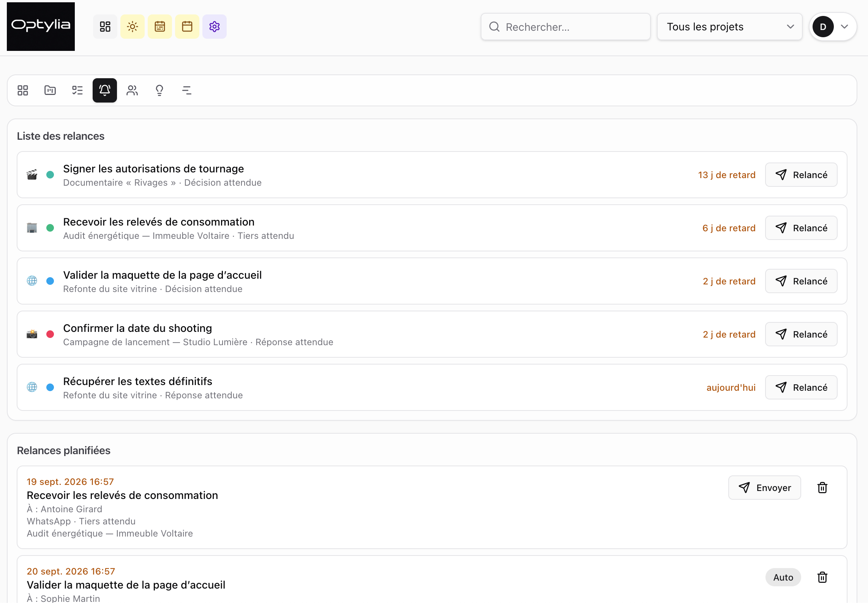Open the dashboard grid icon in header

click(x=105, y=27)
